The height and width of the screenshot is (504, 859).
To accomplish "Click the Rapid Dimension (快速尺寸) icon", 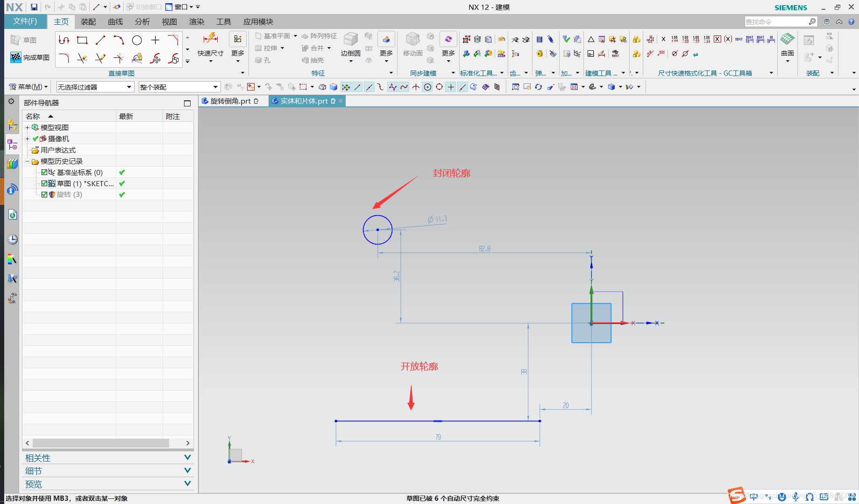I will (210, 39).
